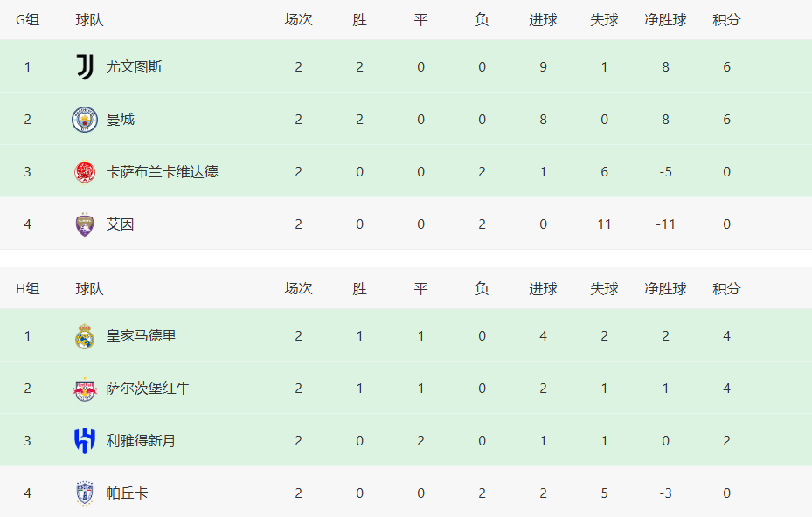Click the Al Ain purple crest

(x=85, y=224)
